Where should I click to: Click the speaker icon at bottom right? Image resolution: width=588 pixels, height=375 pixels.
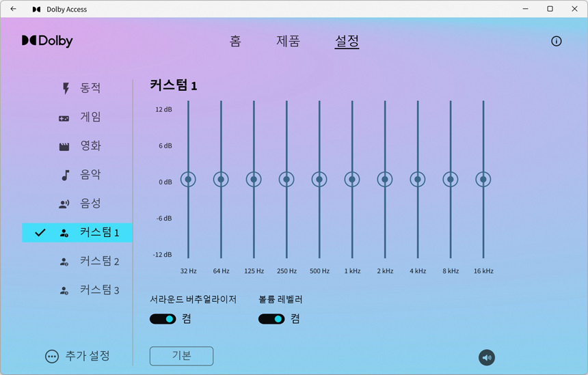(486, 357)
